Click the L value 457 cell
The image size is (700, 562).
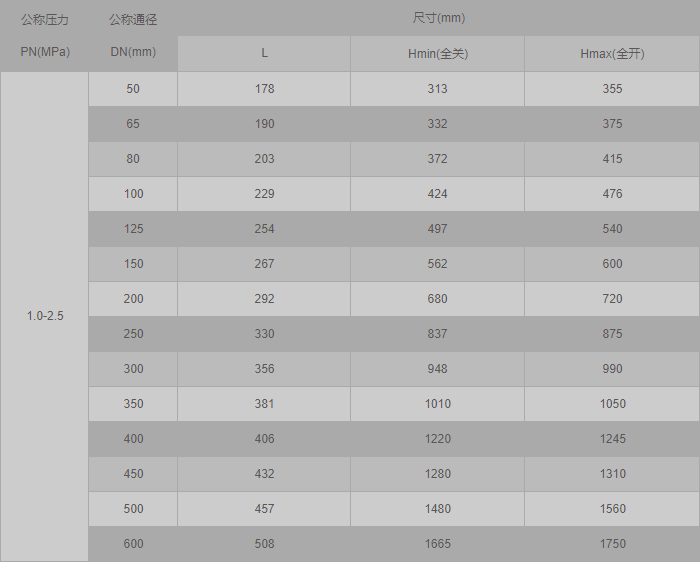tap(264, 509)
